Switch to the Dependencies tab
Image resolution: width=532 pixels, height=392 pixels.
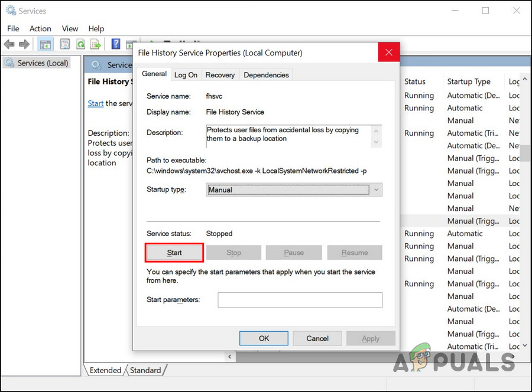click(266, 75)
